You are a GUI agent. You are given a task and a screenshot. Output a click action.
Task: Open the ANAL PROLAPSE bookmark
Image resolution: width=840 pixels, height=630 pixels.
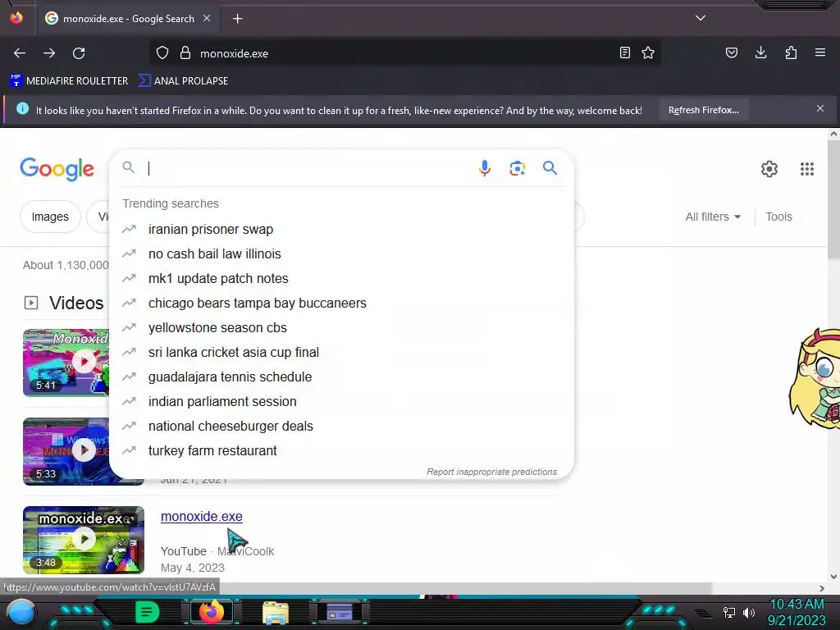coord(183,81)
